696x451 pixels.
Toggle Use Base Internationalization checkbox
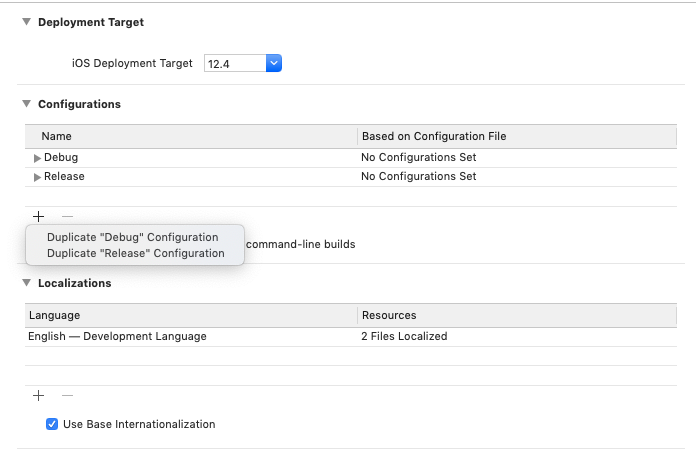[52, 424]
